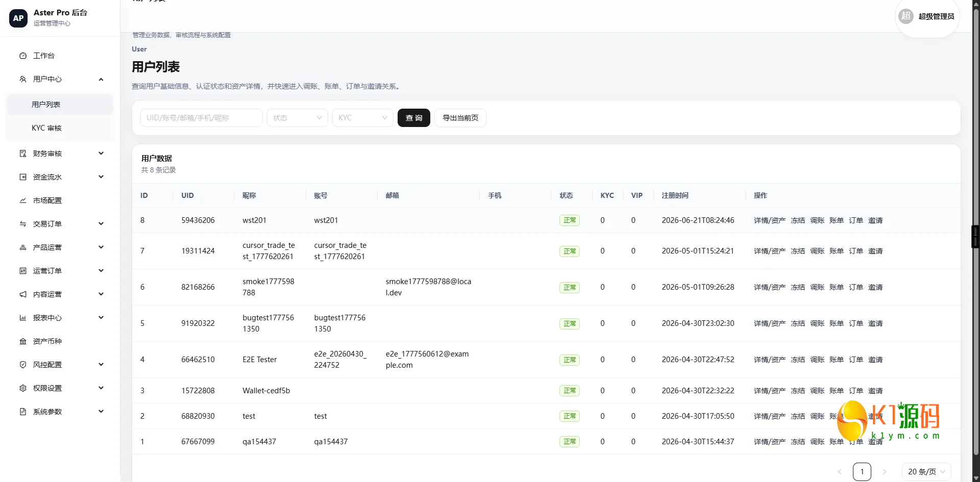Click page number 1 in pagination
The image size is (980, 482).
[862, 472]
